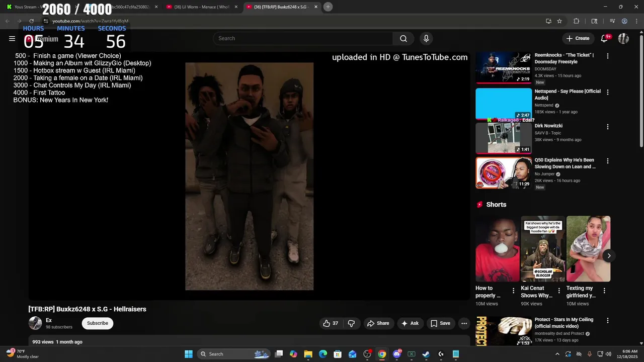The height and width of the screenshot is (362, 644).
Task: Open the YouTube notifications bell
Action: tap(605, 38)
